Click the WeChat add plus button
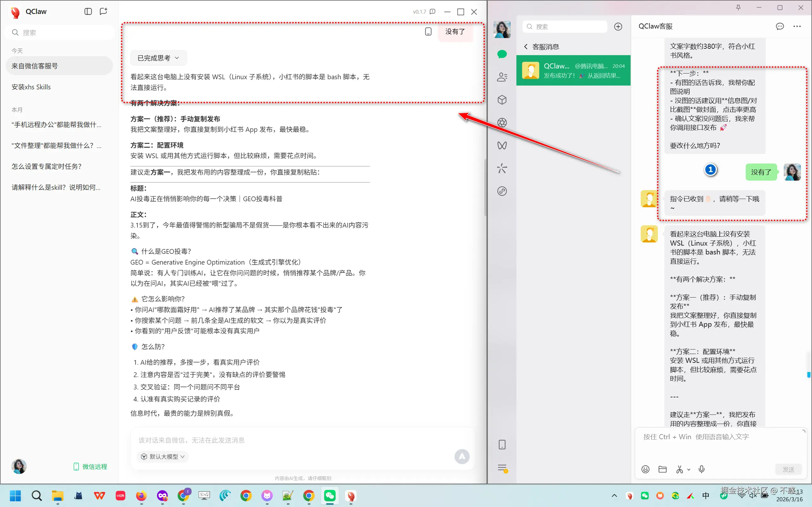812x507 pixels. click(618, 27)
